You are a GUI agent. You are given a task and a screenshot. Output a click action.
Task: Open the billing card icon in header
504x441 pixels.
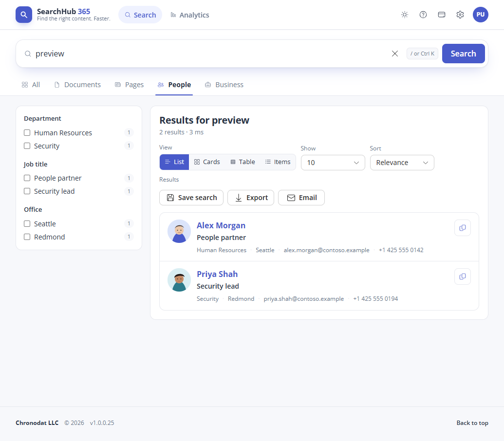442,15
